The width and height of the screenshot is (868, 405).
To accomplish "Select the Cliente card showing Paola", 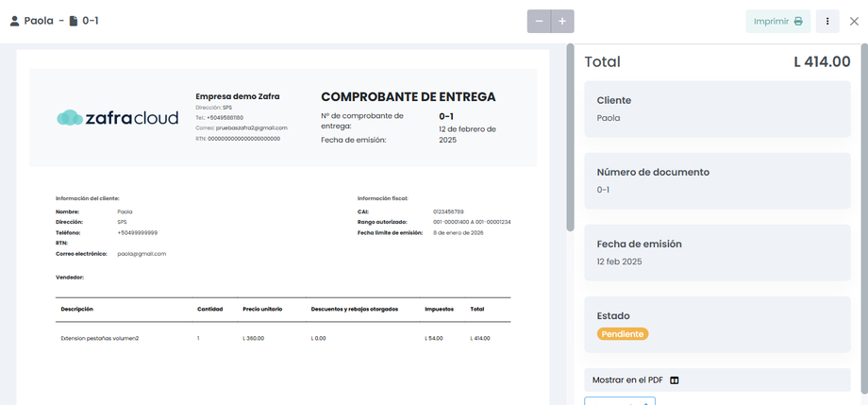I will pos(717,110).
